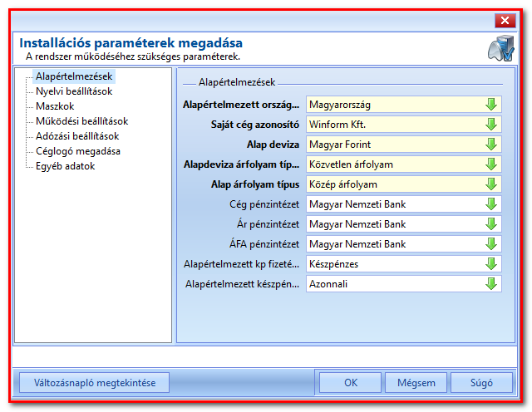Viewport: 532px width, 412px height.
Task: Expand the Azonnali field green arrow
Action: point(491,284)
